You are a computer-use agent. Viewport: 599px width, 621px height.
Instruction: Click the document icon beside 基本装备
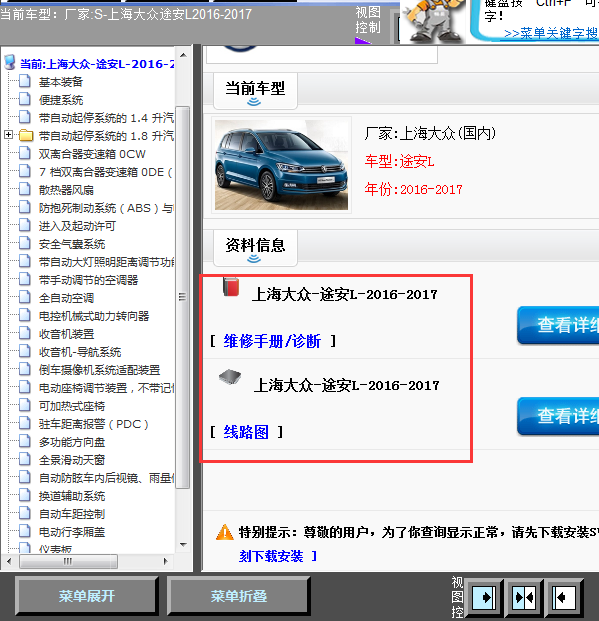25,81
